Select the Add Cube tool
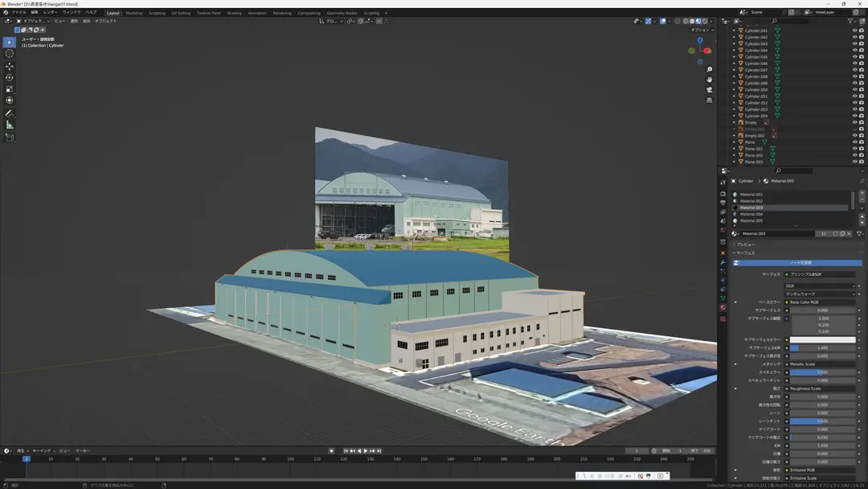 (x=10, y=138)
